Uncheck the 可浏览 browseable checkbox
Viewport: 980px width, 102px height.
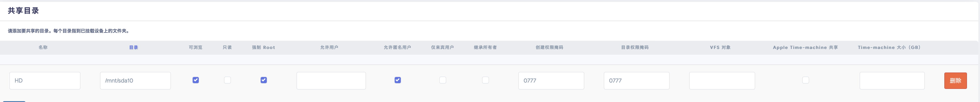(x=196, y=80)
